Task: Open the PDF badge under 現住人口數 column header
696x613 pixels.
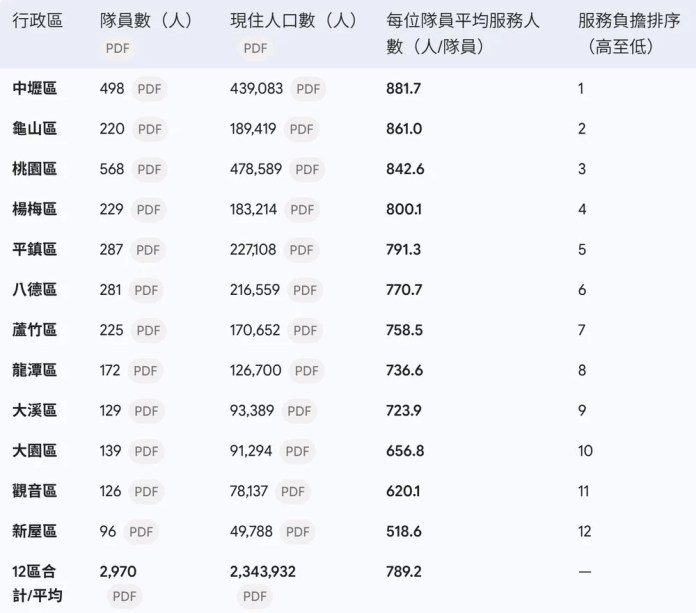Action: pos(255,48)
